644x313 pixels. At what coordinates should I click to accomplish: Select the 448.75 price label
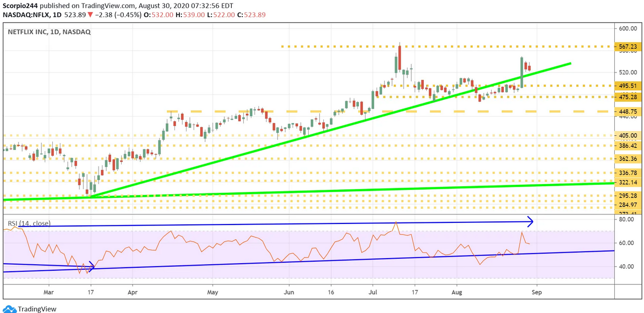[628, 111]
